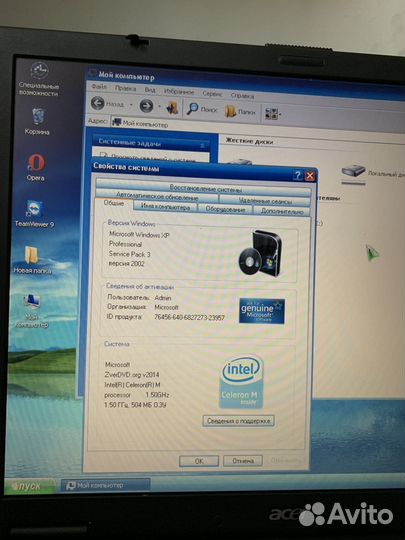Click the address bar showing Мой компьютер
The height and width of the screenshot is (540, 405).
point(257,127)
